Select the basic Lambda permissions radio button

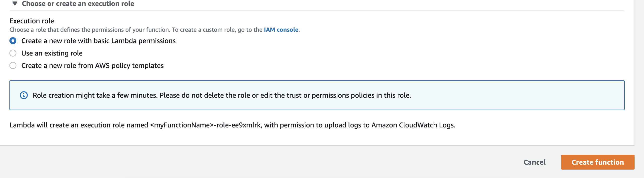pyautogui.click(x=13, y=41)
